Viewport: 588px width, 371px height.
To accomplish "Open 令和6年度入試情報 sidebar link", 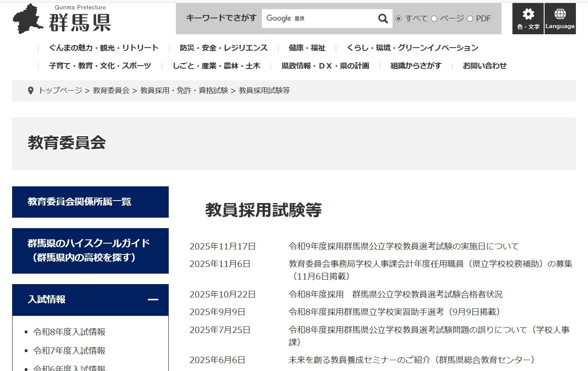I will [69, 368].
